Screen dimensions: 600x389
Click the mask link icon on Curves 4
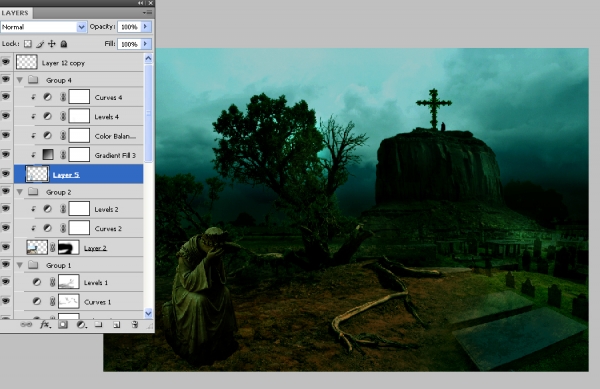(63, 97)
